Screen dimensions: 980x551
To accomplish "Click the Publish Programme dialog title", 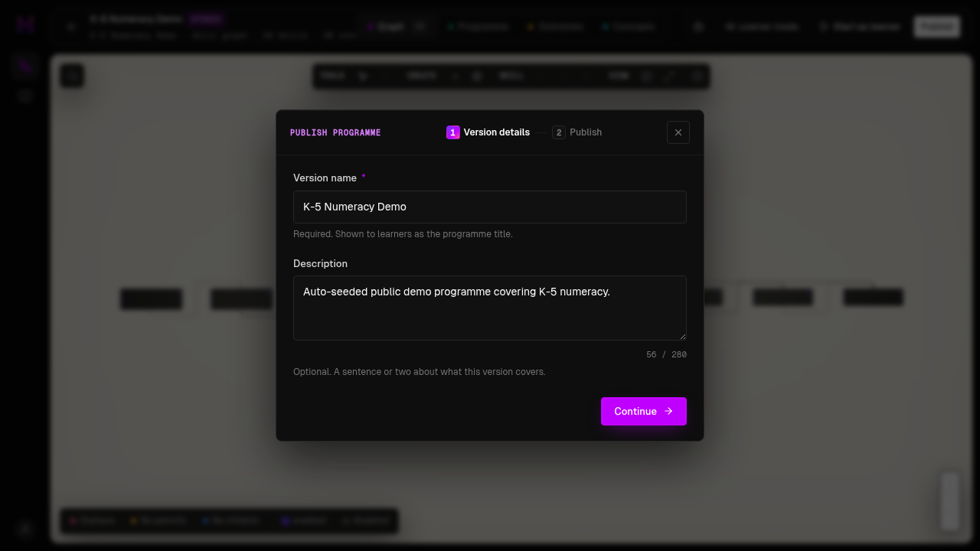I will [335, 132].
